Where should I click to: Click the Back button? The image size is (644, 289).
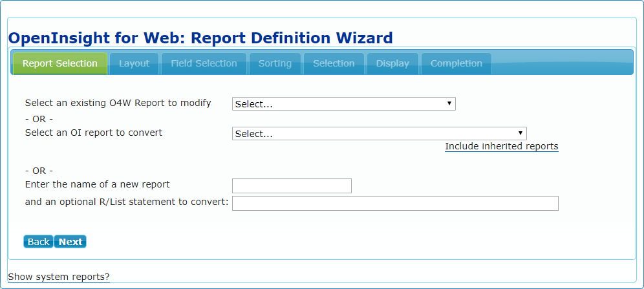pyautogui.click(x=38, y=242)
